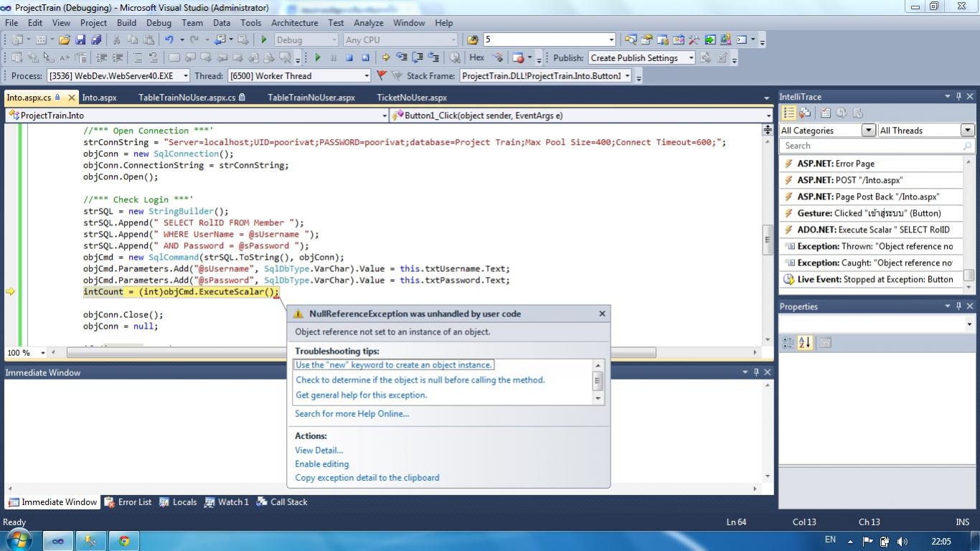Screen dimensions: 980x551
Task: Open the Architecture menu
Action: [x=294, y=22]
